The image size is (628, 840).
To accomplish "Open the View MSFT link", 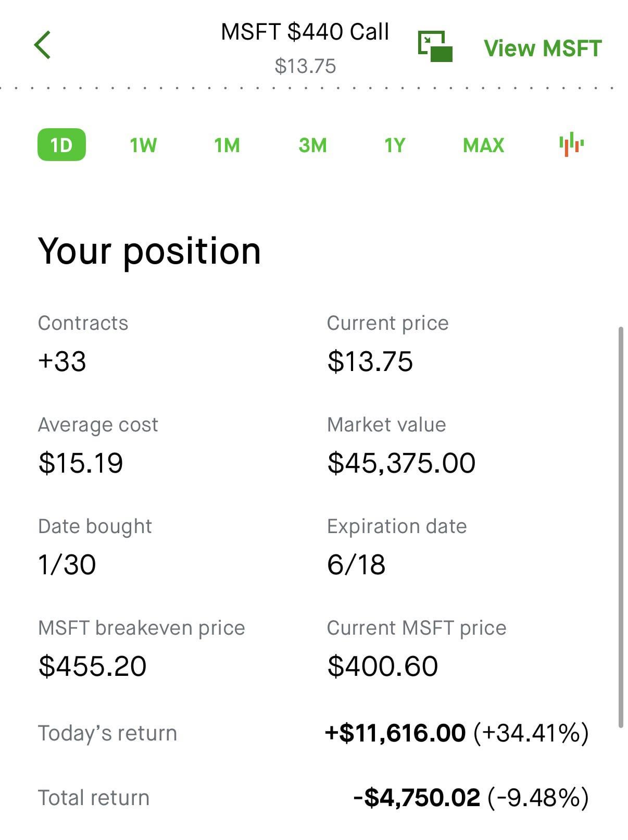I will [x=543, y=48].
